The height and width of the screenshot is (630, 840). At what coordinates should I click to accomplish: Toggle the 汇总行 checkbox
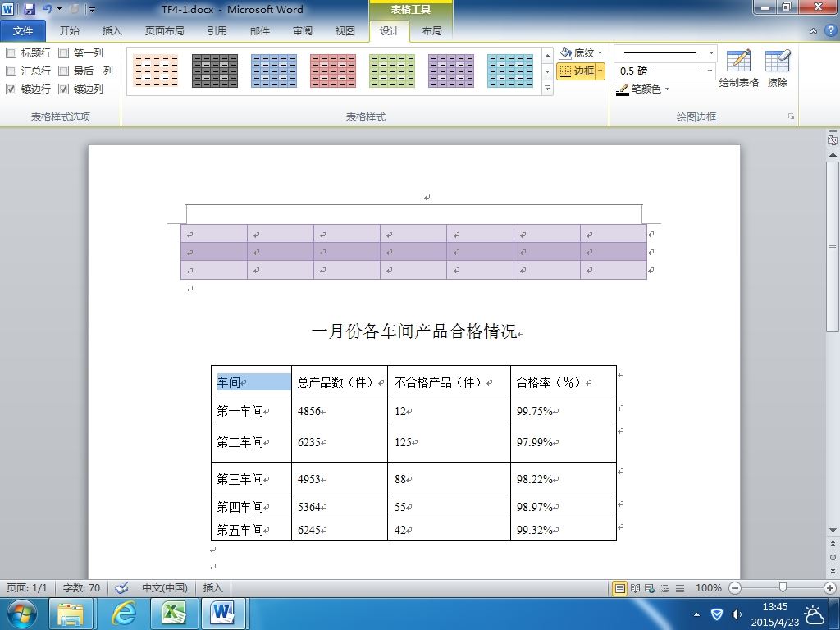pyautogui.click(x=11, y=71)
